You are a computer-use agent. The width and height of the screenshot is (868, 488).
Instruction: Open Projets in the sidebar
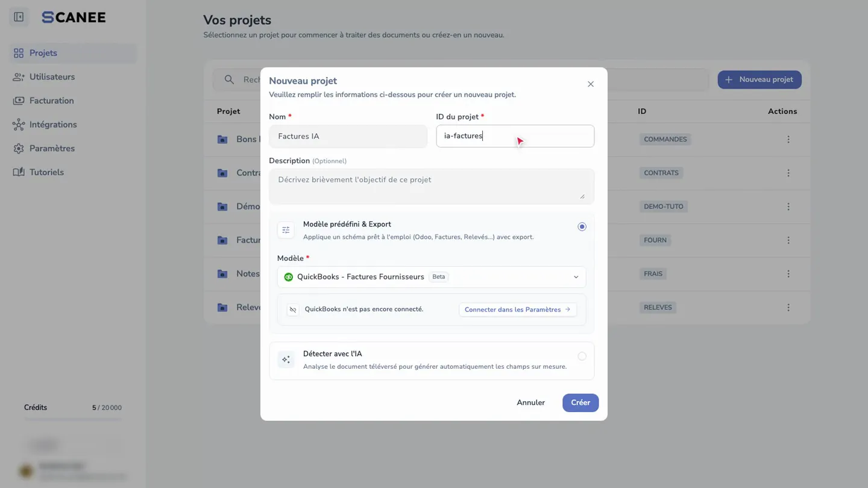pos(74,53)
